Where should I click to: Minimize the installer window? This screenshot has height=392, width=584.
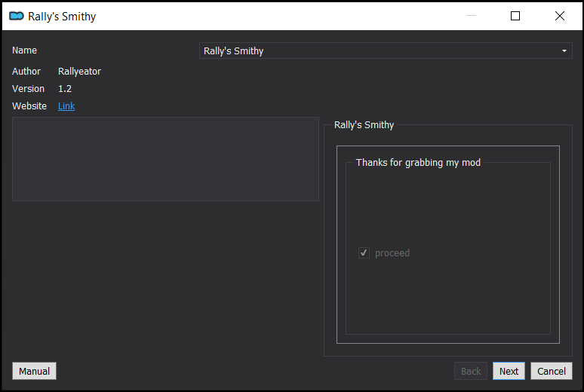coord(472,16)
